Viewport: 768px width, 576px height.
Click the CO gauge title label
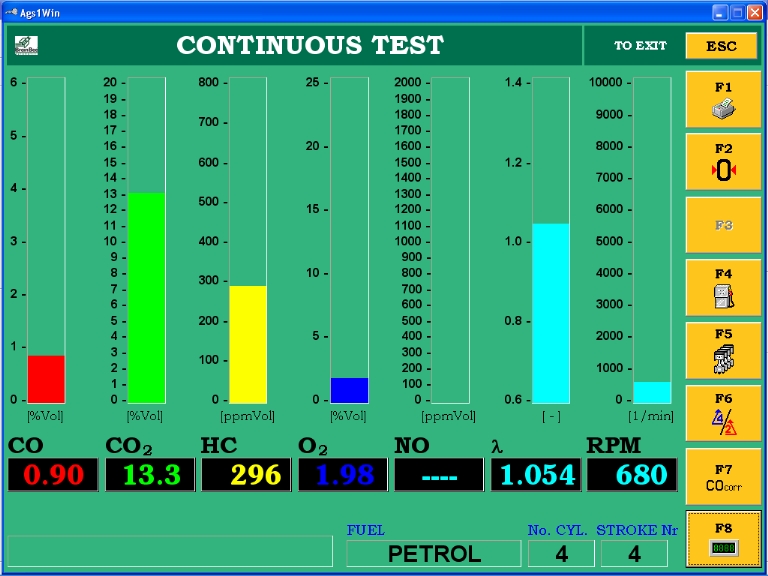[25, 445]
